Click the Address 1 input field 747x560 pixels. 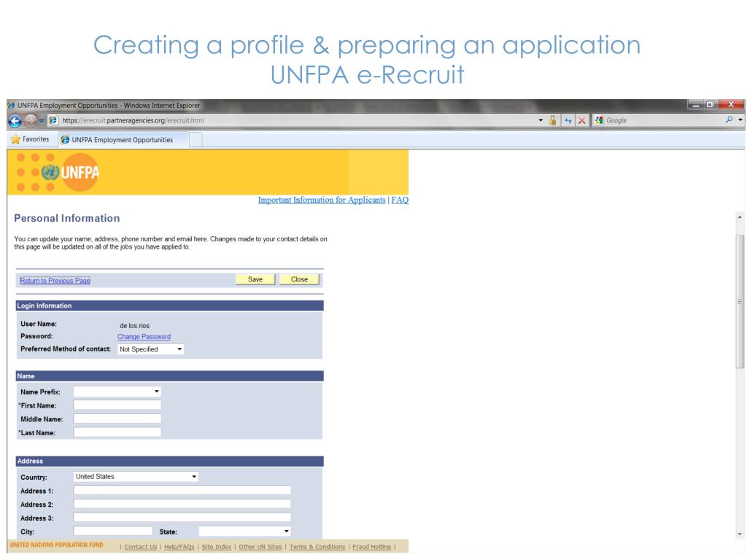click(x=182, y=490)
